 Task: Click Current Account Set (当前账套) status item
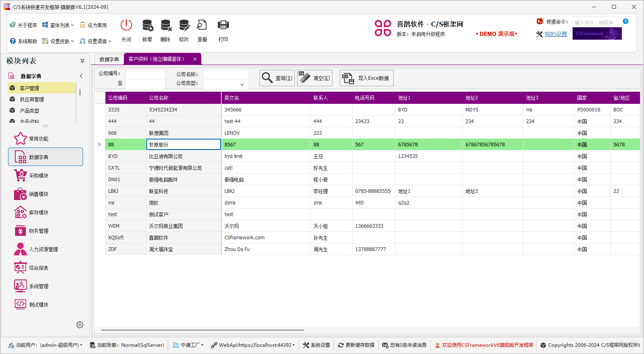click(127, 345)
